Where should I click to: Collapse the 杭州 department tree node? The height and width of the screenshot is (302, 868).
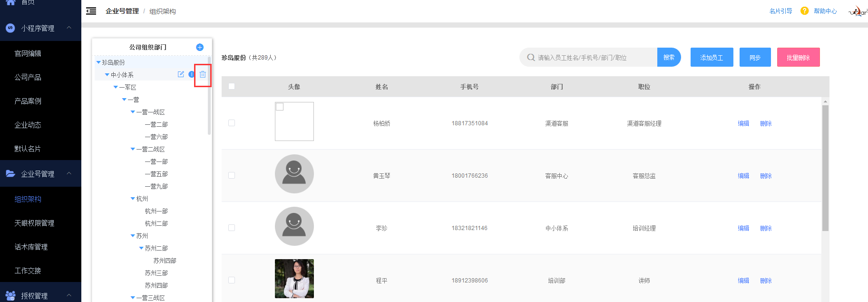133,199
